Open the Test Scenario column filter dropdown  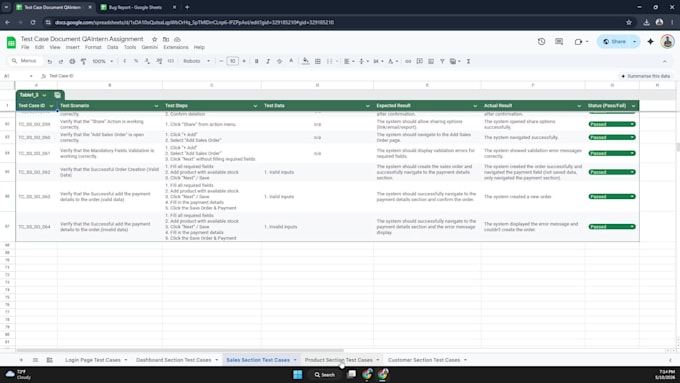pos(156,106)
